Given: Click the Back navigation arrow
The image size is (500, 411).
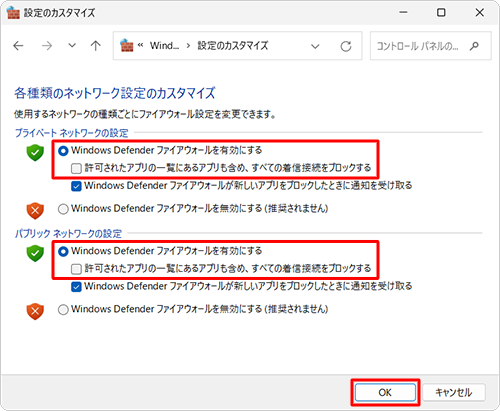Looking at the screenshot, I should pos(18,46).
